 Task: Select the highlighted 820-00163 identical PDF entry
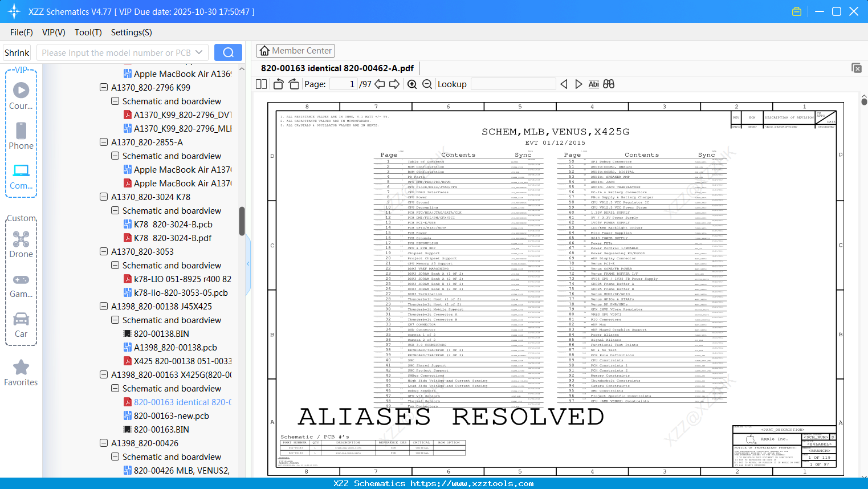pyautogui.click(x=177, y=402)
